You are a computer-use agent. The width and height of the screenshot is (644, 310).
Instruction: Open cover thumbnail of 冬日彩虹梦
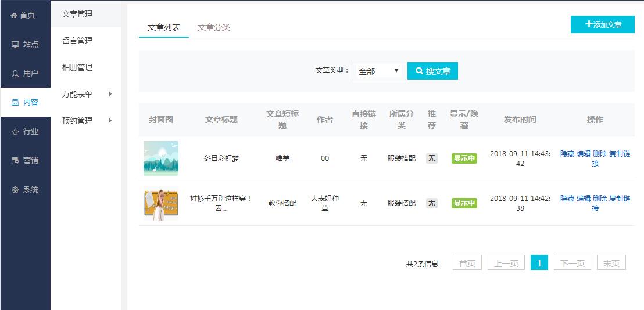point(161,158)
